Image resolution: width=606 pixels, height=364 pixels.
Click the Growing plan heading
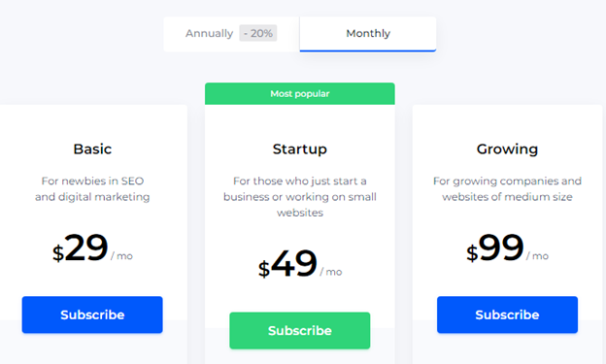click(x=507, y=149)
